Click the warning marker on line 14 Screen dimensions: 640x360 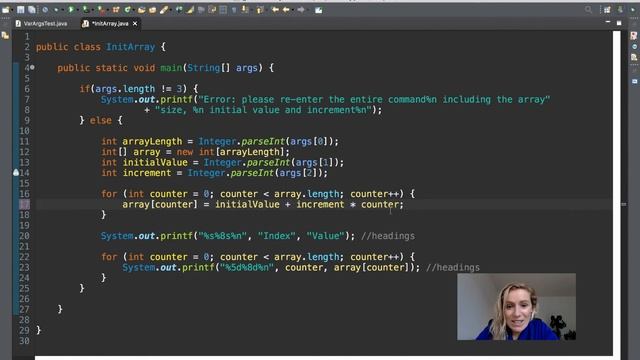(16, 173)
